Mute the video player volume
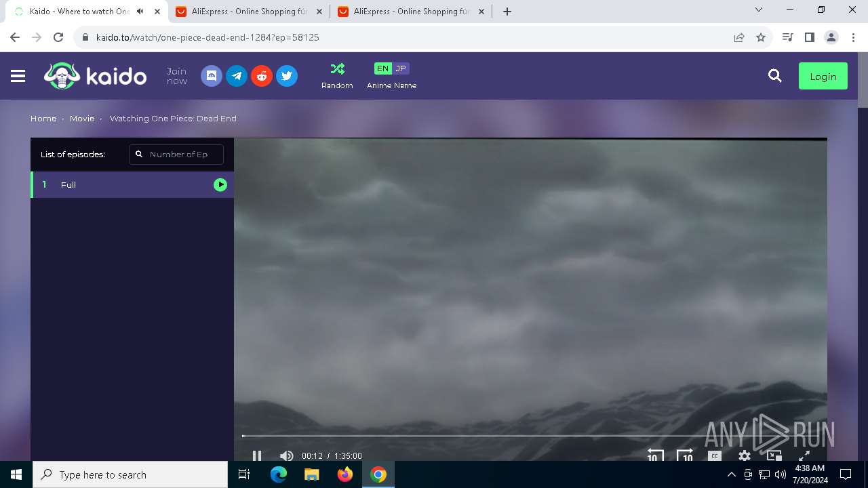Viewport: 868px width, 488px height. (x=286, y=456)
